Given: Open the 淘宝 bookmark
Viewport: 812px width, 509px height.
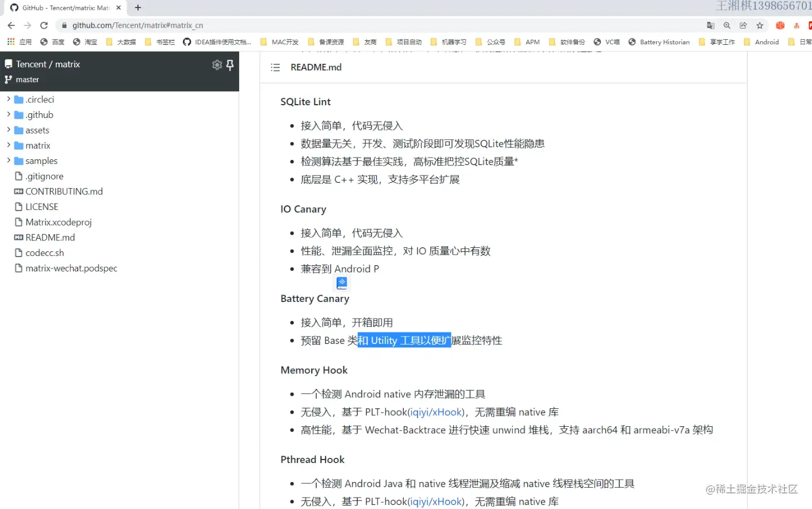Looking at the screenshot, I should click(x=85, y=42).
